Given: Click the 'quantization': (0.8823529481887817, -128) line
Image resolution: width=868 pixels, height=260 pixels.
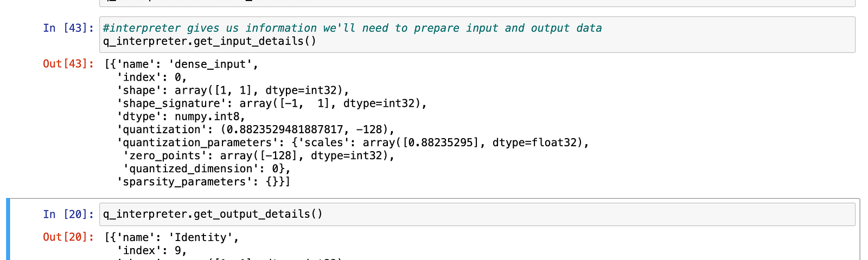Looking at the screenshot, I should tap(256, 129).
